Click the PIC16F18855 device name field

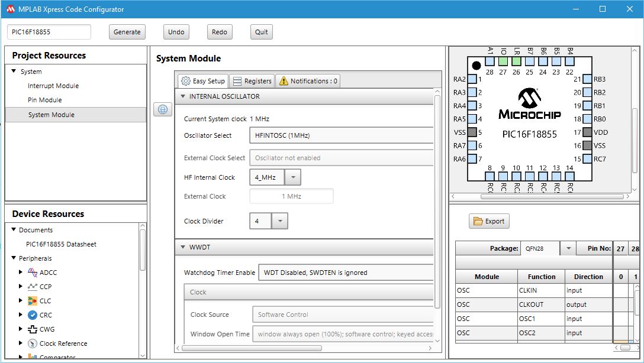coord(49,32)
